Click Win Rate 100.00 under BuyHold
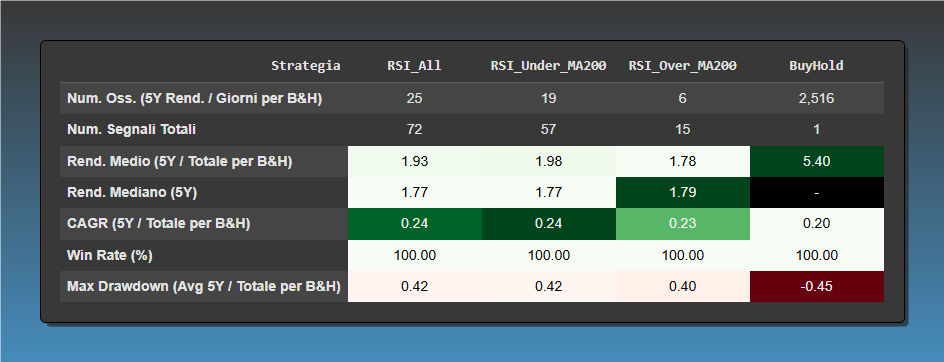 point(816,255)
